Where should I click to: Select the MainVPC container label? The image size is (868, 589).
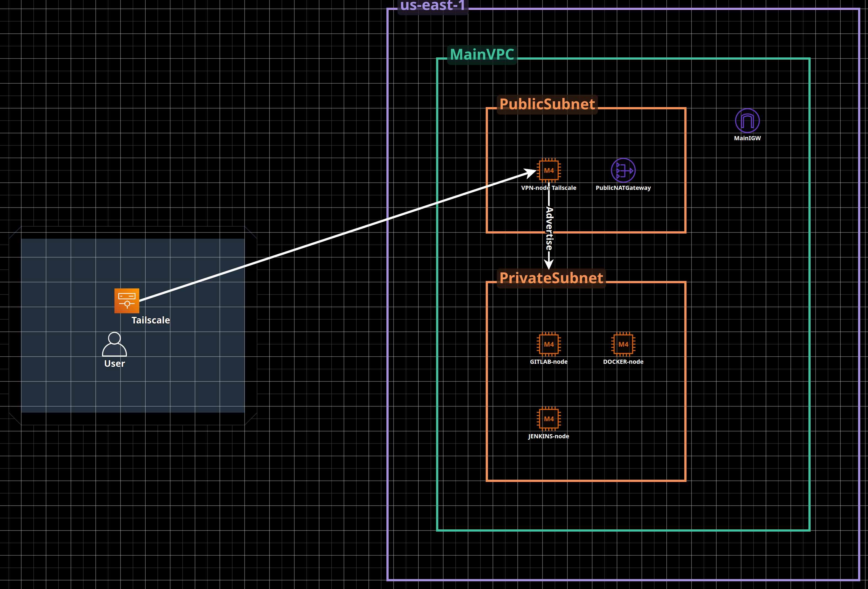coord(482,55)
